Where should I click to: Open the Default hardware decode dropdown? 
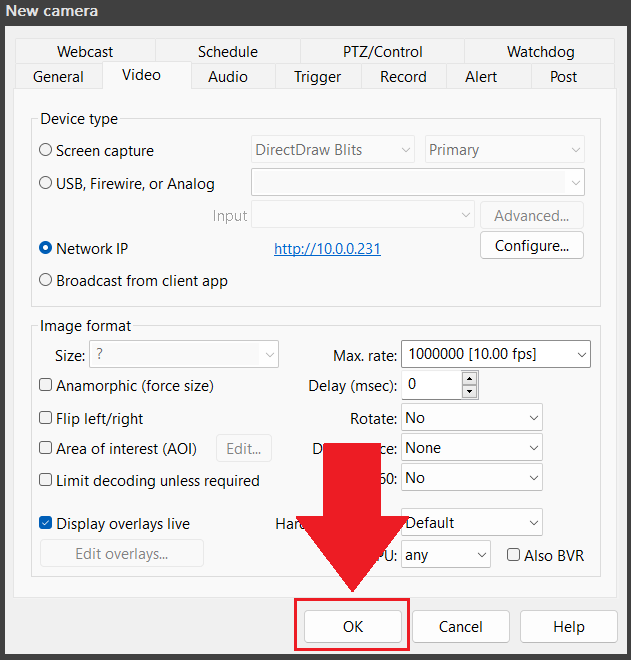(471, 522)
